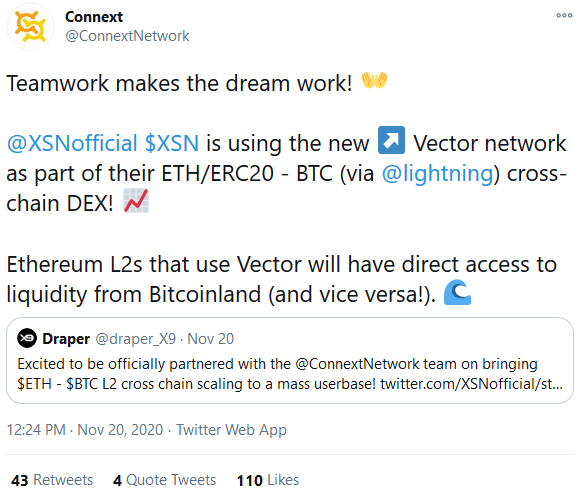582x502 pixels.
Task: Click the 12:24 PM Nov 20, 2020 timestamp
Action: [85, 430]
